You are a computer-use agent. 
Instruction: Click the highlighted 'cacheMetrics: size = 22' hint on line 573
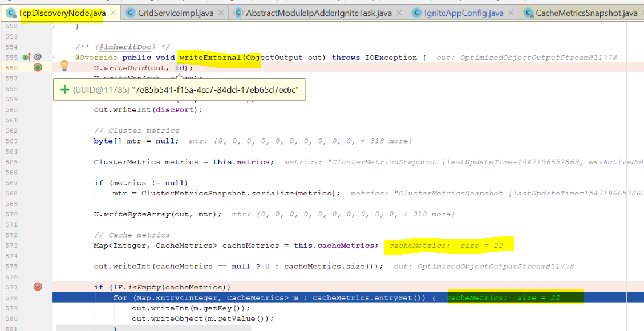448,246
